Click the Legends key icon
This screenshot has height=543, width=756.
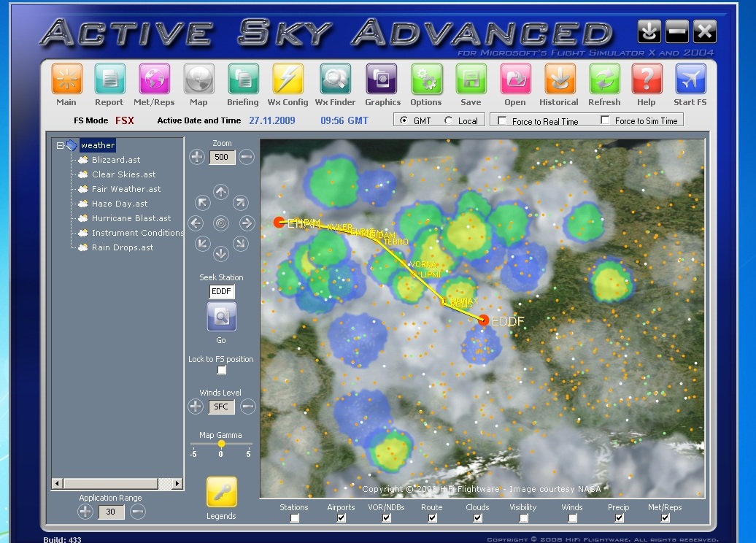point(222,492)
